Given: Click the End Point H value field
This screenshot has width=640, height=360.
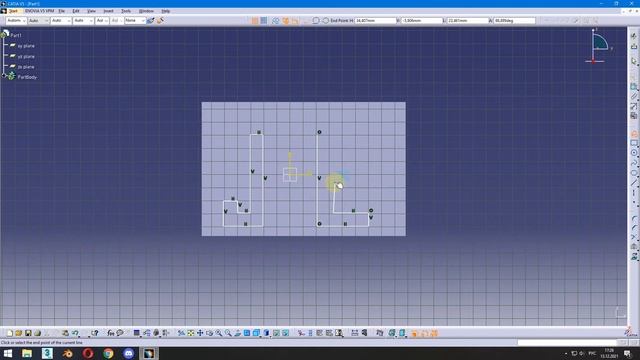Looking at the screenshot, I should (x=375, y=20).
